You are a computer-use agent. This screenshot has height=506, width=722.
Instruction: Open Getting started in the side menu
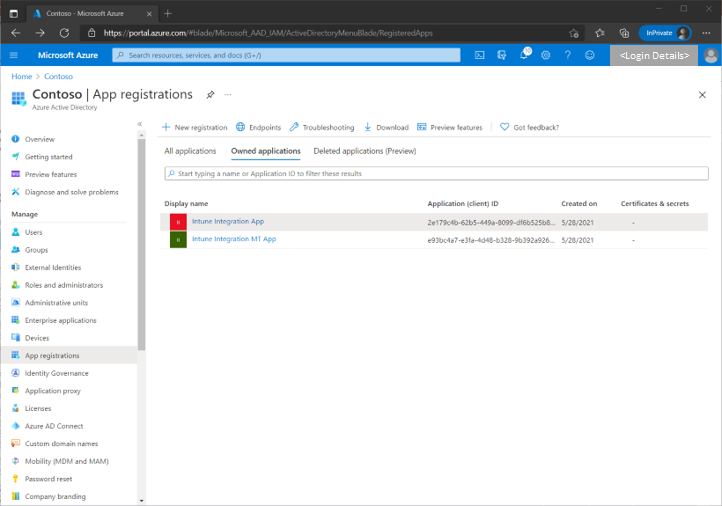48,157
